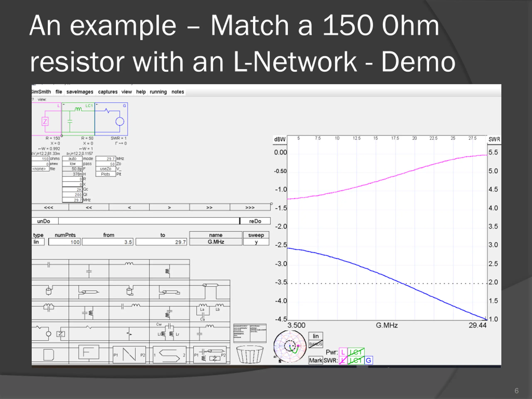
Task: Click the generator Zo field 50
Action: (106, 164)
